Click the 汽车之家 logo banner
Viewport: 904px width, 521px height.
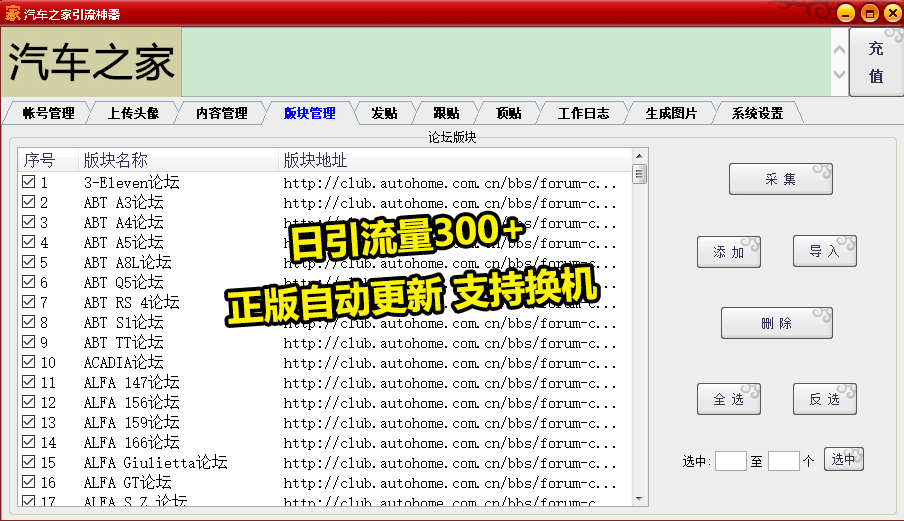click(x=91, y=62)
